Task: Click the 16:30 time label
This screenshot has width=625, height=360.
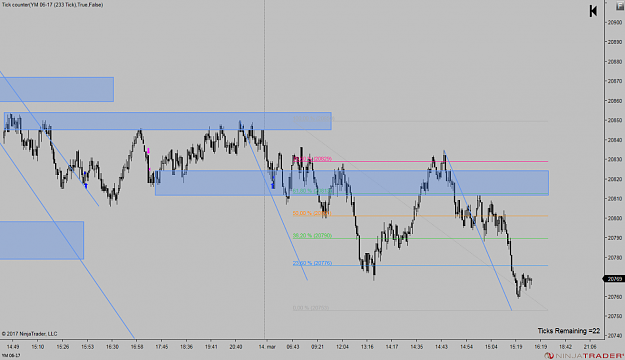Action: (x=112, y=347)
